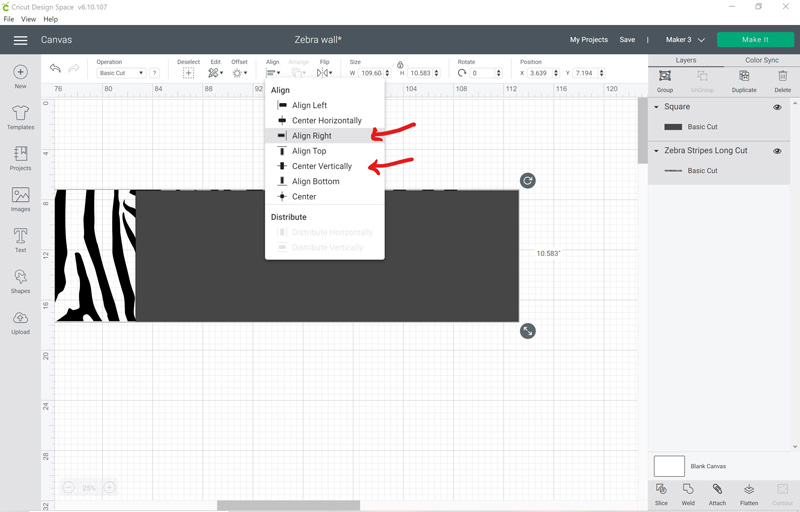Open the Operation Basic Cut dropdown
The width and height of the screenshot is (800, 512).
click(x=121, y=73)
